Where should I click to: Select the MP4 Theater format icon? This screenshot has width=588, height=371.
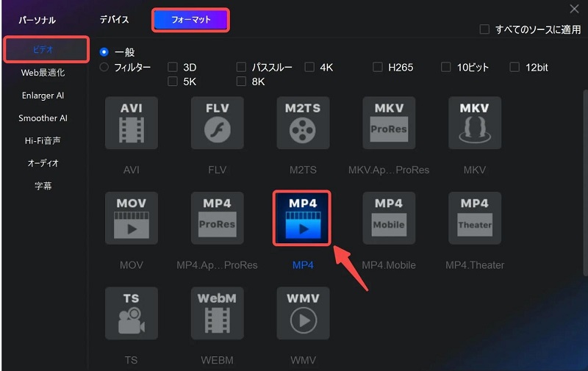coord(475,218)
